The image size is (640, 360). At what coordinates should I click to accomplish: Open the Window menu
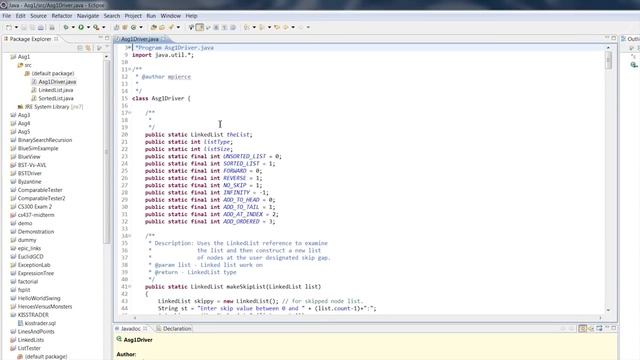[x=171, y=16]
